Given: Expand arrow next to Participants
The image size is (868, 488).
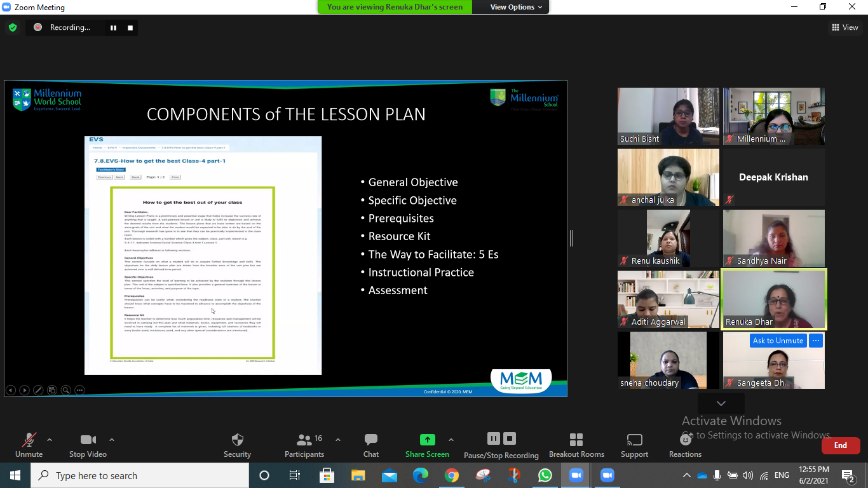Looking at the screenshot, I should coord(337,439).
